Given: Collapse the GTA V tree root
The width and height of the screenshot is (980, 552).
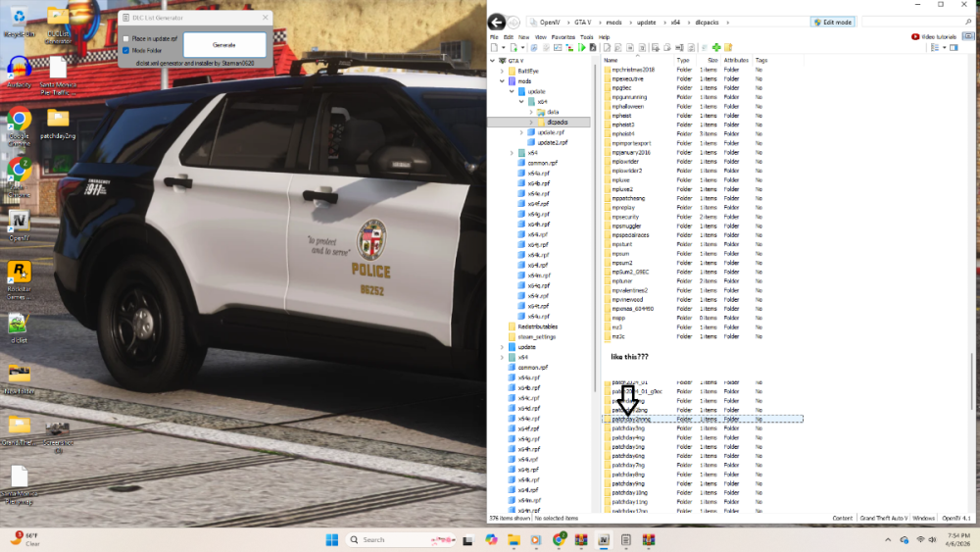Looking at the screenshot, I should pos(493,61).
